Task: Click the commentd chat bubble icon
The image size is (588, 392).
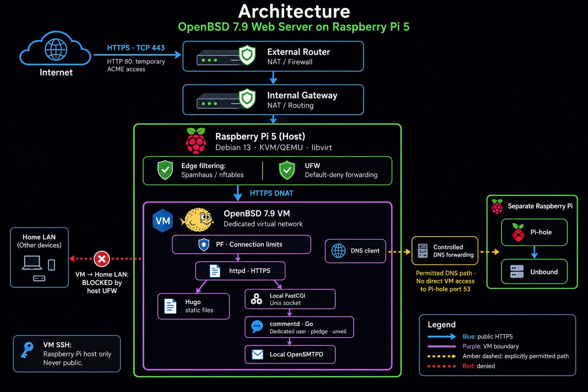Action: (257, 327)
